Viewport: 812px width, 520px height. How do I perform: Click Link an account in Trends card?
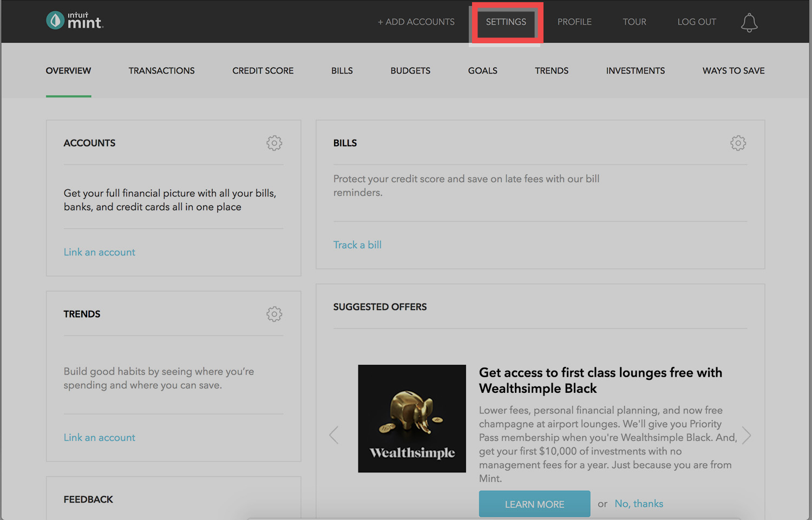point(100,438)
